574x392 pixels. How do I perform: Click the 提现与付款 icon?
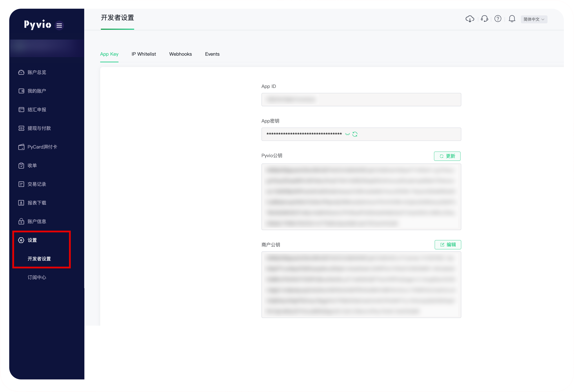21,128
